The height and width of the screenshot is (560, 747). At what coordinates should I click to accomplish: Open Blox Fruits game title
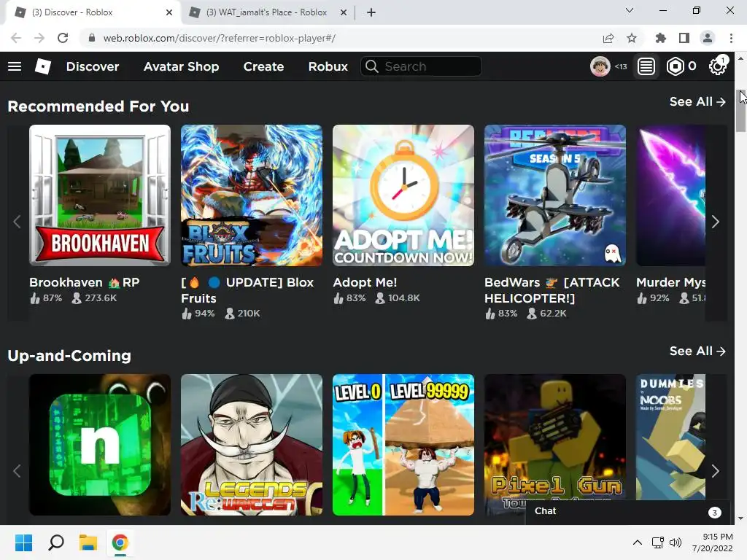point(247,290)
